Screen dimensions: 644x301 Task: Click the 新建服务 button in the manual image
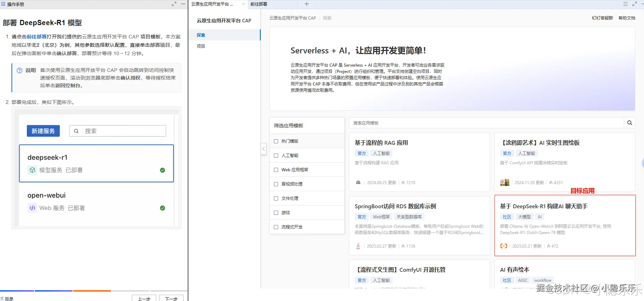click(x=43, y=131)
